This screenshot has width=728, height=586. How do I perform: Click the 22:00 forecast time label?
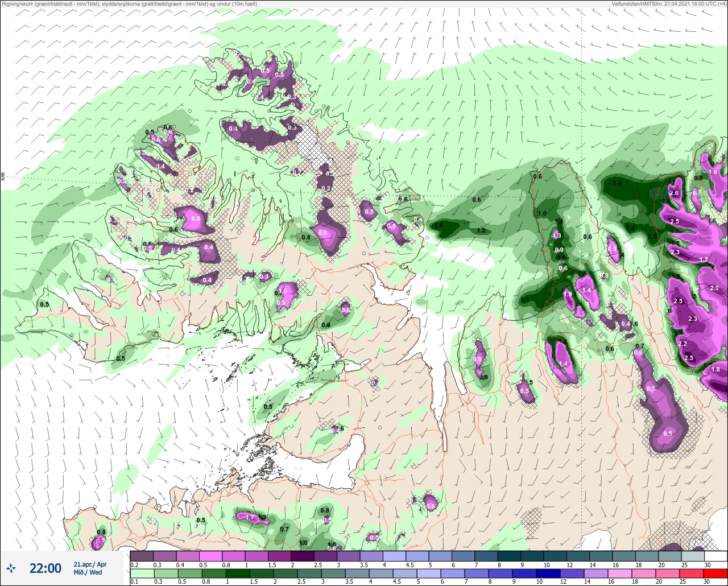click(45, 568)
